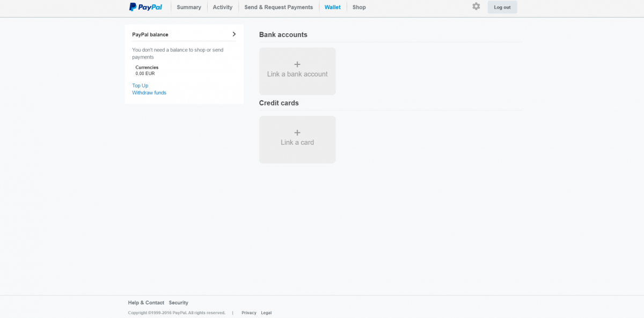Click the Currencies label

147,68
